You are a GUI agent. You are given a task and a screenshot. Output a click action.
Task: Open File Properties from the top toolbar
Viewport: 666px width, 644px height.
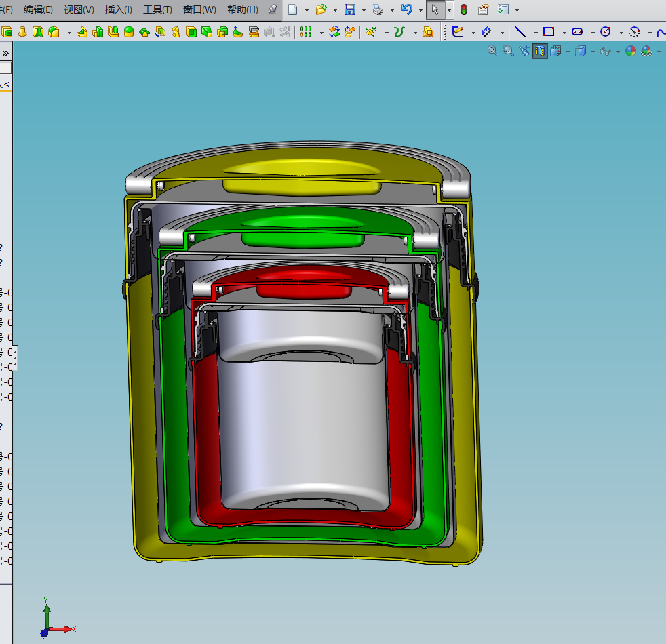[484, 9]
